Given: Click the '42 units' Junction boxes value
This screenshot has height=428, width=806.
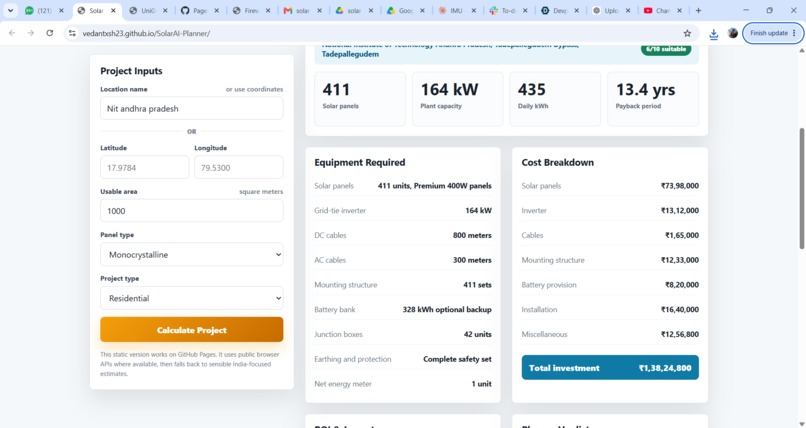Looking at the screenshot, I should pyautogui.click(x=478, y=334).
